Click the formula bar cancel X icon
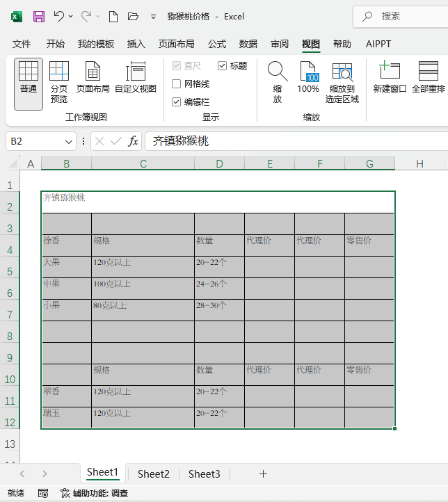Viewport: 448px width, 502px height. point(99,141)
